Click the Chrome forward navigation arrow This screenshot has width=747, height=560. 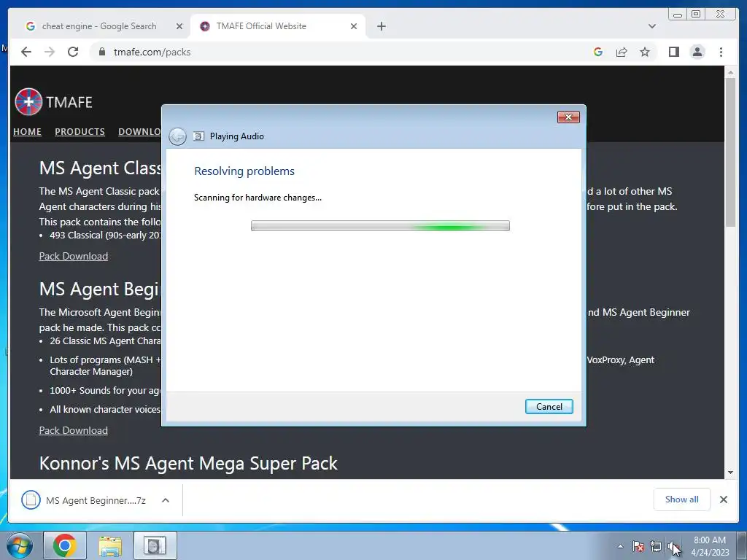pyautogui.click(x=50, y=52)
